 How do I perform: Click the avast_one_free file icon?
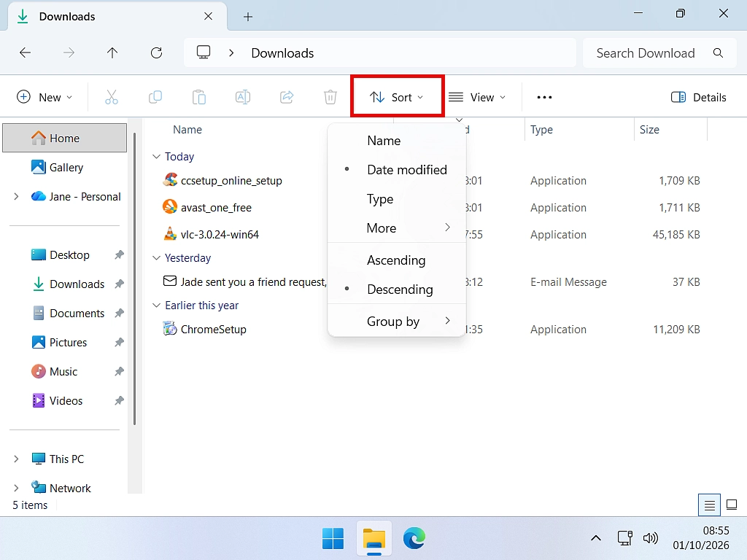tap(170, 206)
